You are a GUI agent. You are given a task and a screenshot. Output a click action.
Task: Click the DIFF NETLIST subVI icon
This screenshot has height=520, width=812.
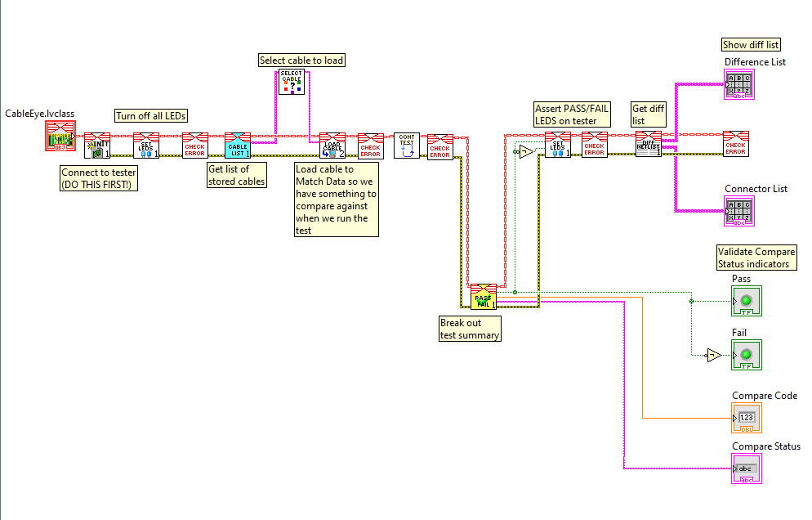click(x=647, y=146)
